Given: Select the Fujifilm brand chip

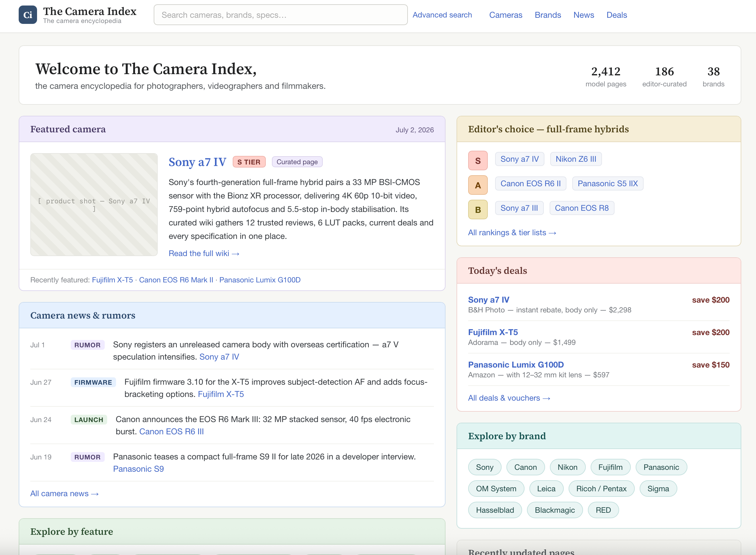Looking at the screenshot, I should [611, 467].
